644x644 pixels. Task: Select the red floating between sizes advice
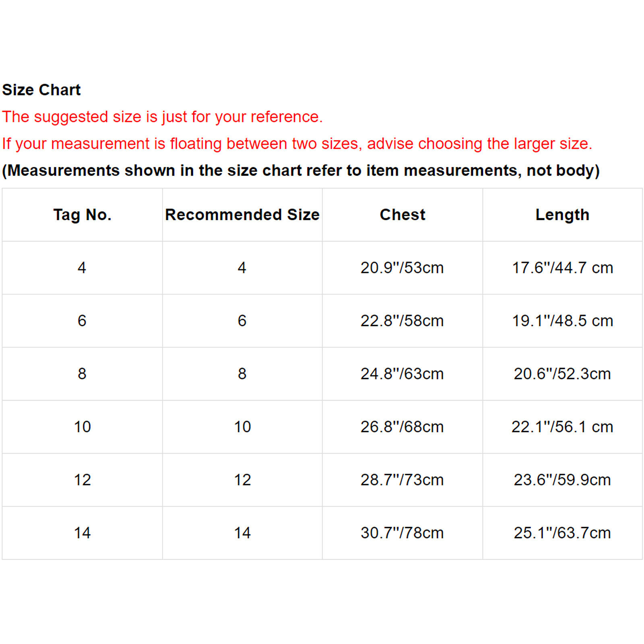[x=297, y=144]
